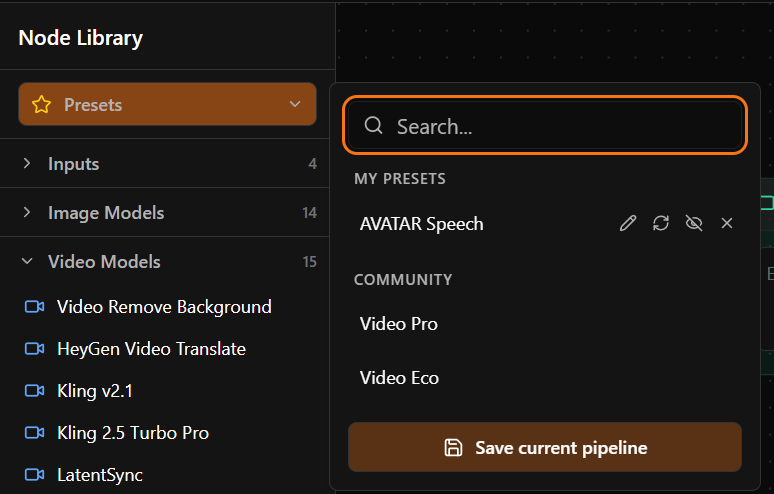Click the magnifier icon in search box
Screen dimensions: 774x494
[374, 126]
